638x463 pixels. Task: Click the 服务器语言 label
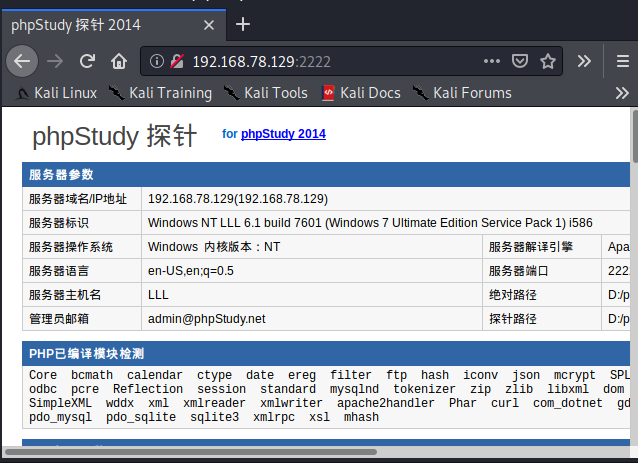pos(59,271)
